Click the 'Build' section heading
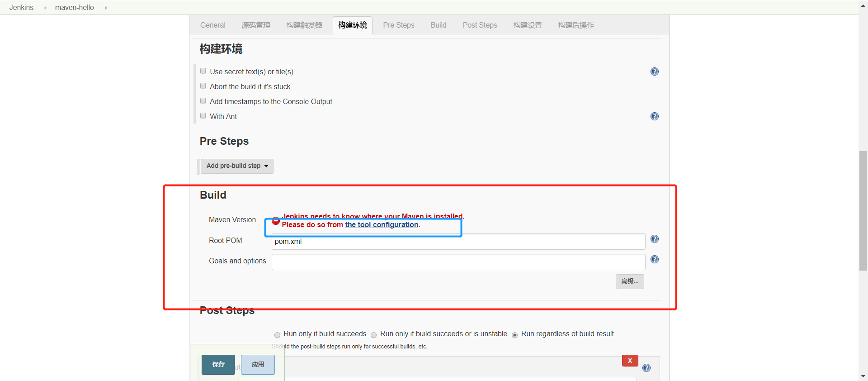This screenshot has height=381, width=868. [213, 195]
